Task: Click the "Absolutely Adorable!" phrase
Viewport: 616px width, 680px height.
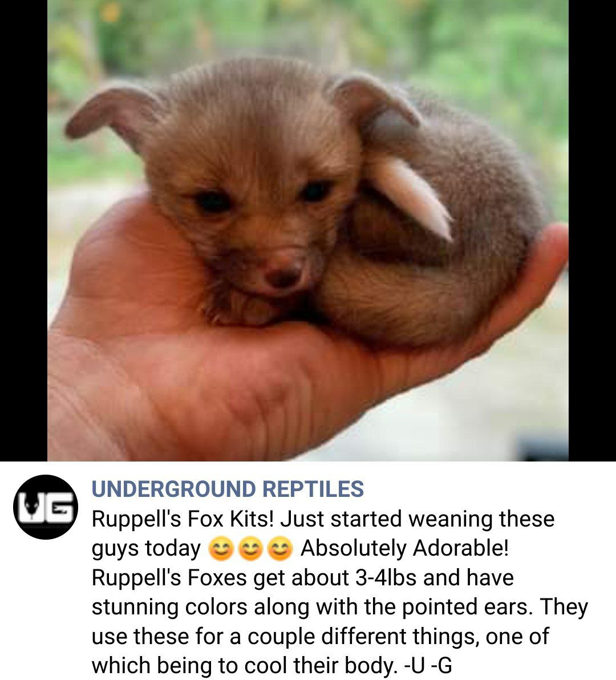Action: [404, 548]
